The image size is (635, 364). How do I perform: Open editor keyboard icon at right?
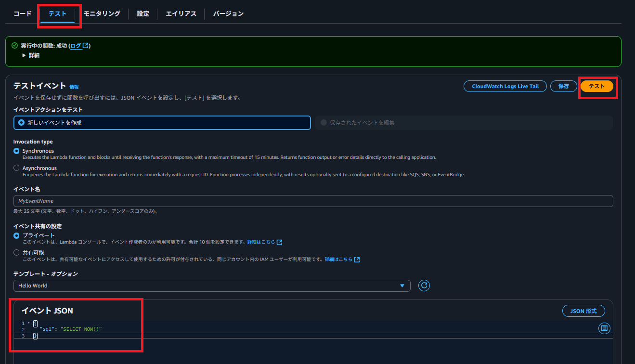click(x=604, y=328)
